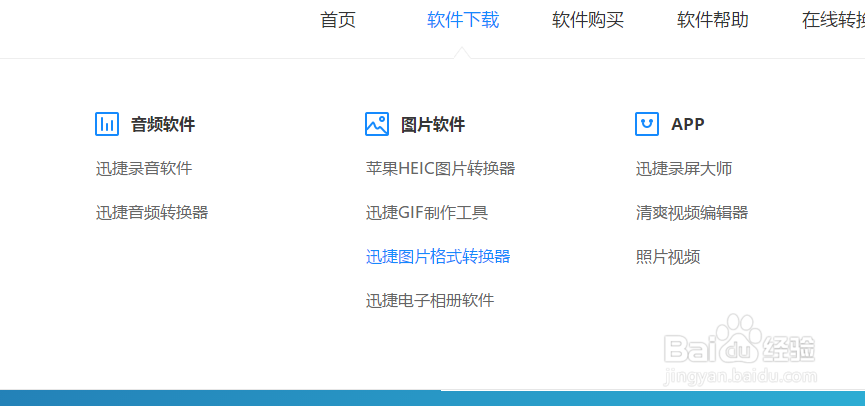Screen dimensions: 865x406
Task: Go to 首页 in the navigation bar
Action: coord(338,20)
